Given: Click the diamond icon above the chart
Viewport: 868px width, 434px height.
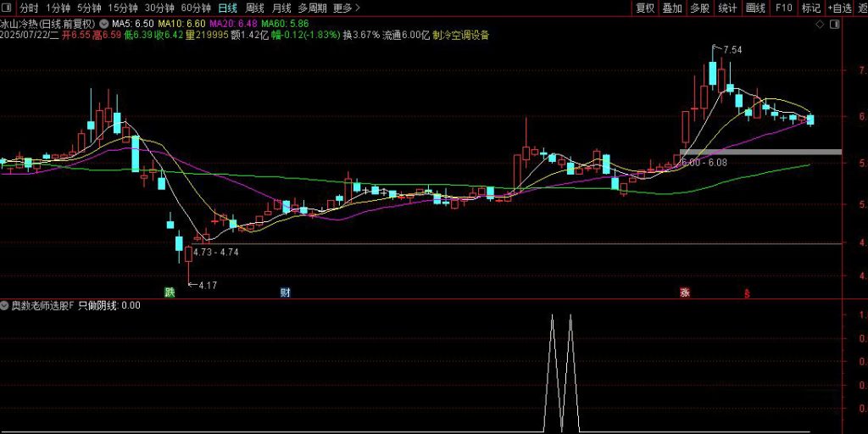Looking at the screenshot, I should coord(819,25).
